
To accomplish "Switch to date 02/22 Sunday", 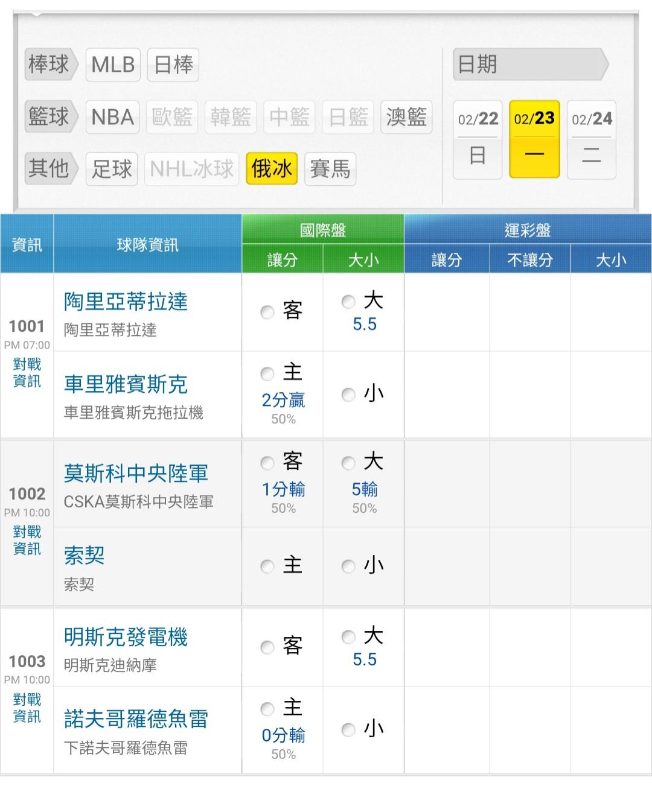I will click(478, 139).
